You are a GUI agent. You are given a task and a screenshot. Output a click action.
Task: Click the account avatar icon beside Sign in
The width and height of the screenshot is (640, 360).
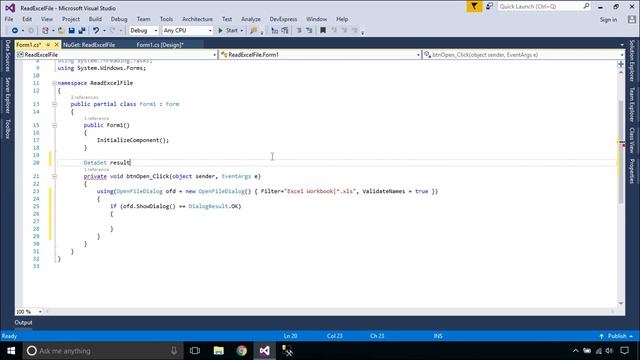coord(632,19)
